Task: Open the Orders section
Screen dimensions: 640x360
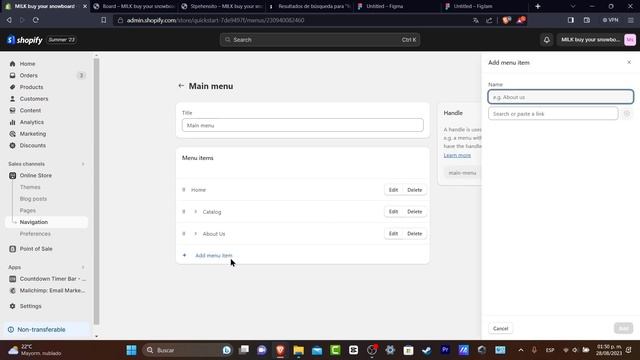Action: [x=29, y=76]
